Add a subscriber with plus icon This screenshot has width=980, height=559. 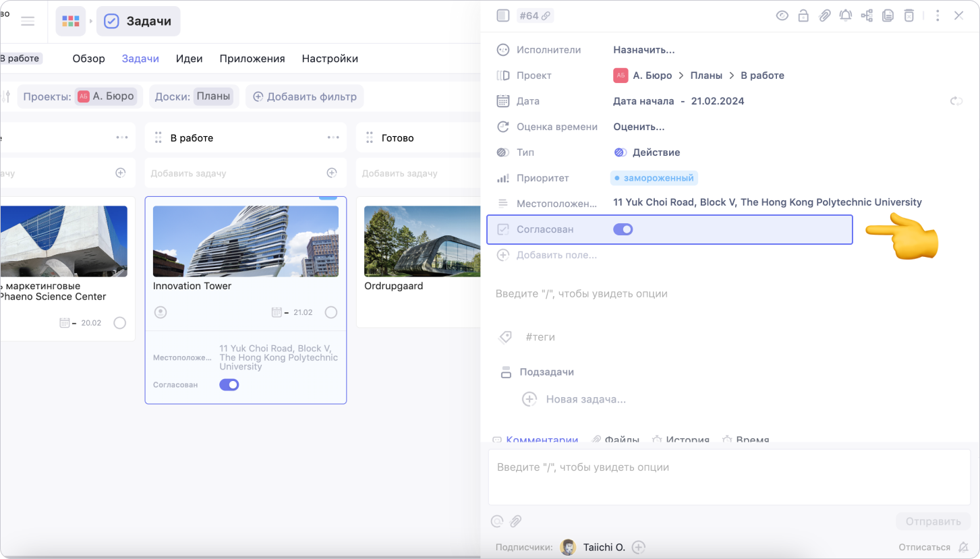coord(639,547)
